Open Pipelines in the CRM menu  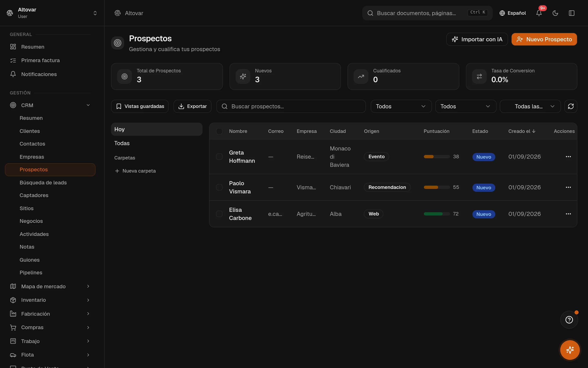[x=50, y=273]
